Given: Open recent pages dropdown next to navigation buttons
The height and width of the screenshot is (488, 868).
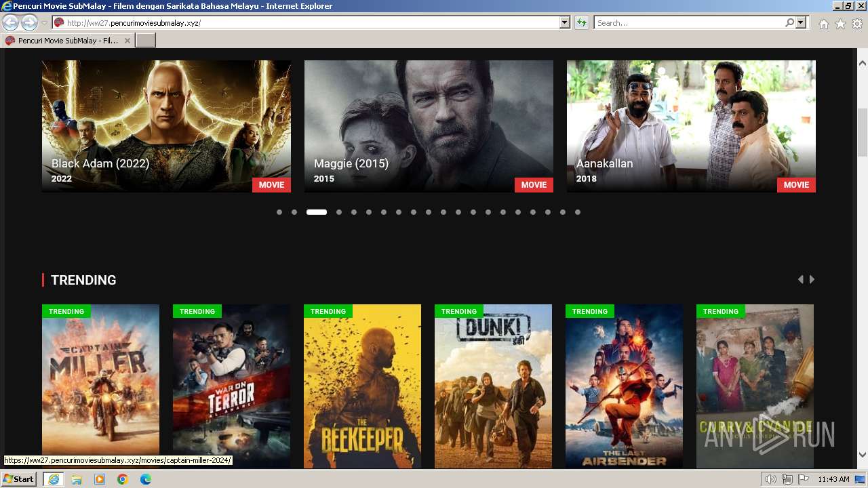Looking at the screenshot, I should 44,23.
